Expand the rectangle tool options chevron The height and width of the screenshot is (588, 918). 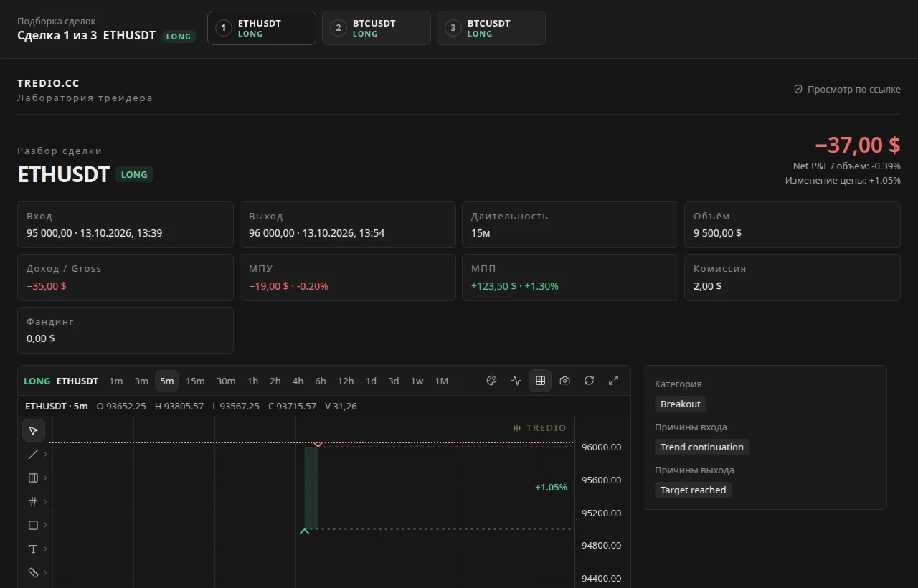pyautogui.click(x=46, y=525)
